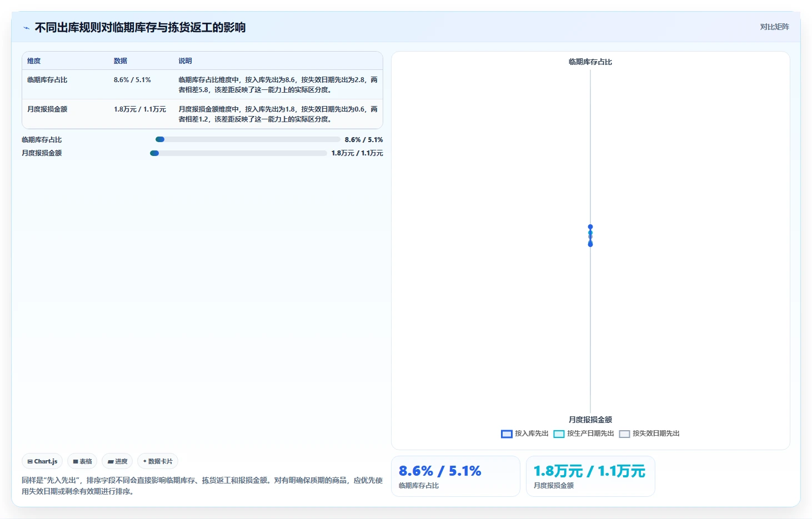Viewport: 812px width, 519px height.
Task: Toggle the 按生产日期先出 legend series
Action: tap(584, 434)
